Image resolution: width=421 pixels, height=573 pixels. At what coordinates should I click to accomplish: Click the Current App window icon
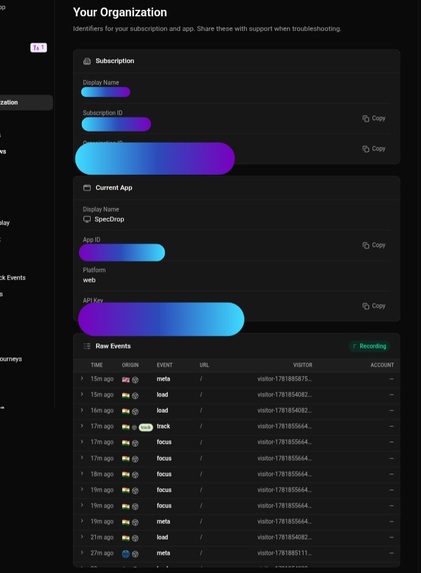click(87, 188)
